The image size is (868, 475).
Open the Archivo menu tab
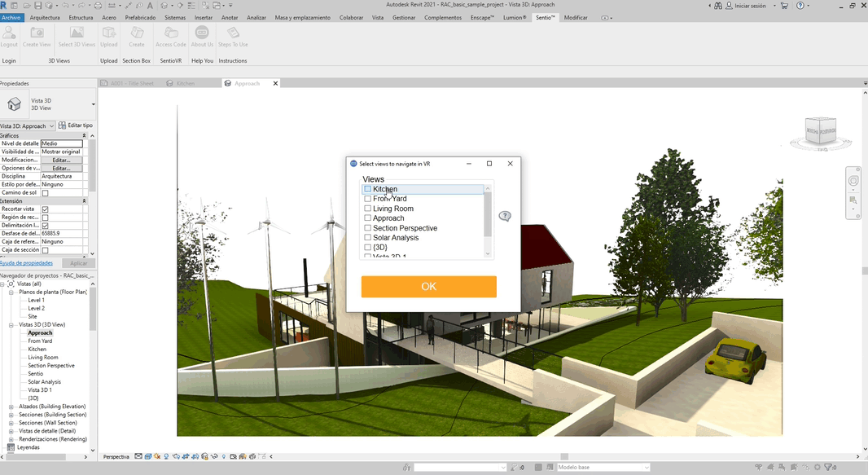(x=11, y=18)
